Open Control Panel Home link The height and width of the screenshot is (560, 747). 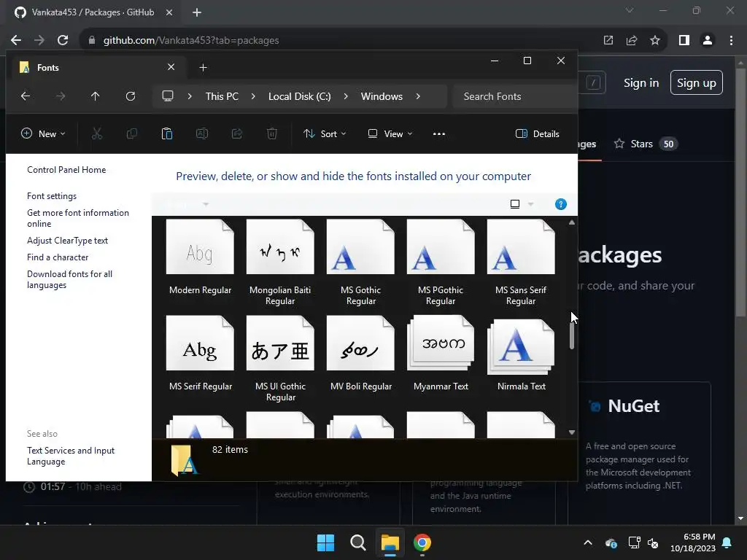(66, 169)
